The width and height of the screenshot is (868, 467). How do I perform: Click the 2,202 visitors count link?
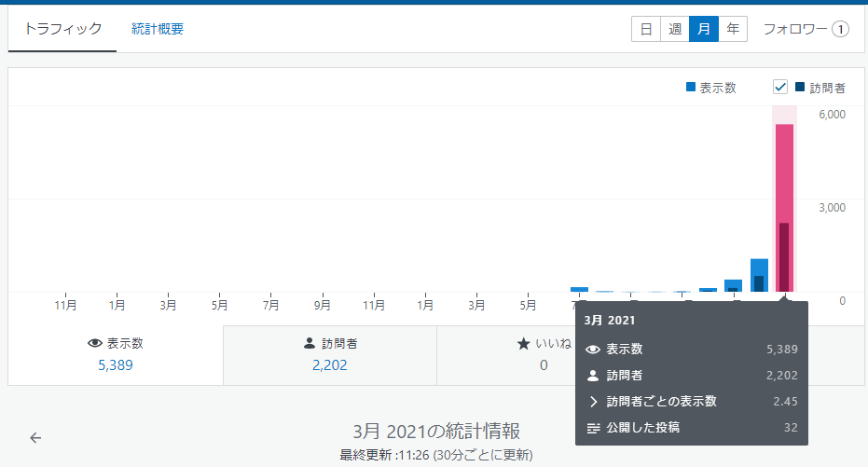pos(330,364)
